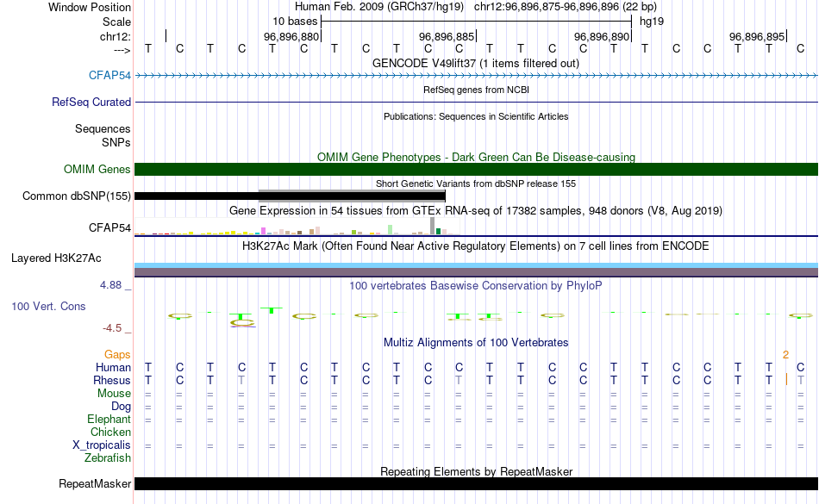This screenshot has width=819, height=504.
Task: Click the 96,896,890 position marker
Action: click(x=602, y=36)
